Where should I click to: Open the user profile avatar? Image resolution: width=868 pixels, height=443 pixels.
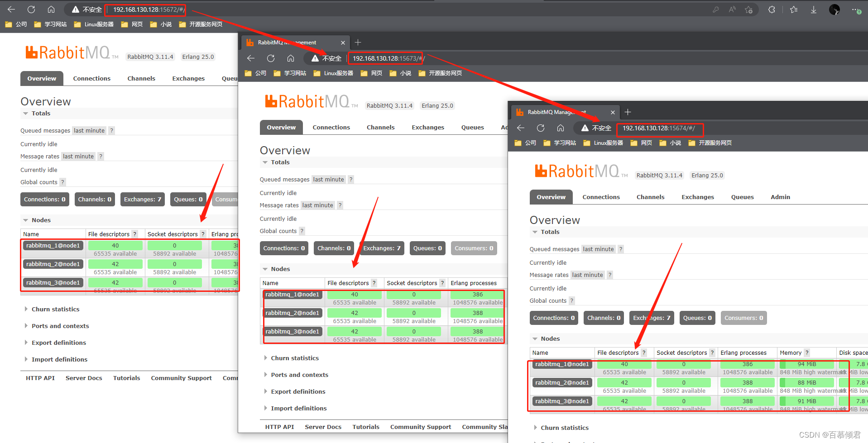click(x=834, y=10)
